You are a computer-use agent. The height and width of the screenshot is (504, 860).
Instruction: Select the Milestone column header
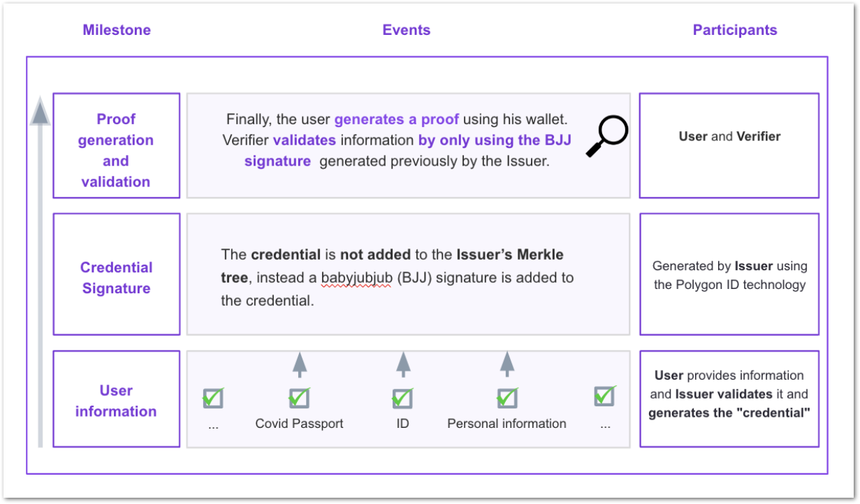pos(117,30)
